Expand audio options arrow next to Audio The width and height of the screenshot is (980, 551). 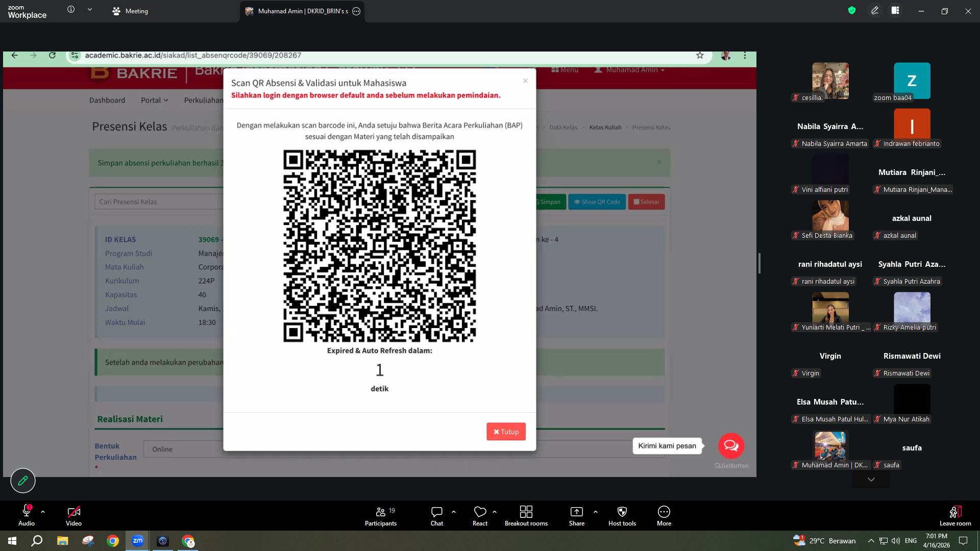coord(43,511)
